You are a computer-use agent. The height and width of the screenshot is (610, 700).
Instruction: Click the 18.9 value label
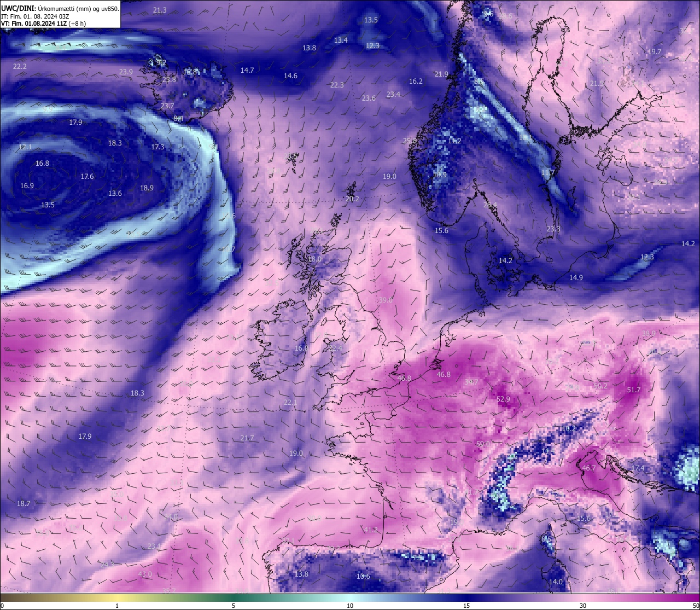pos(147,188)
